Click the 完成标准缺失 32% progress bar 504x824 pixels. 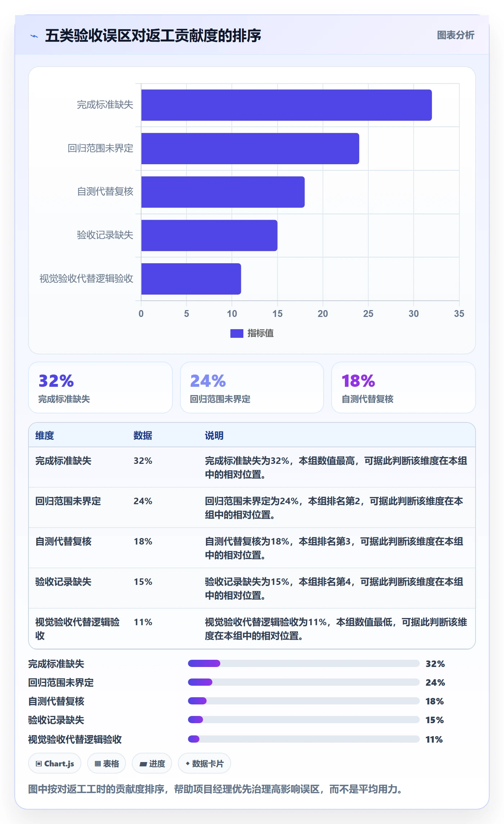click(x=303, y=663)
